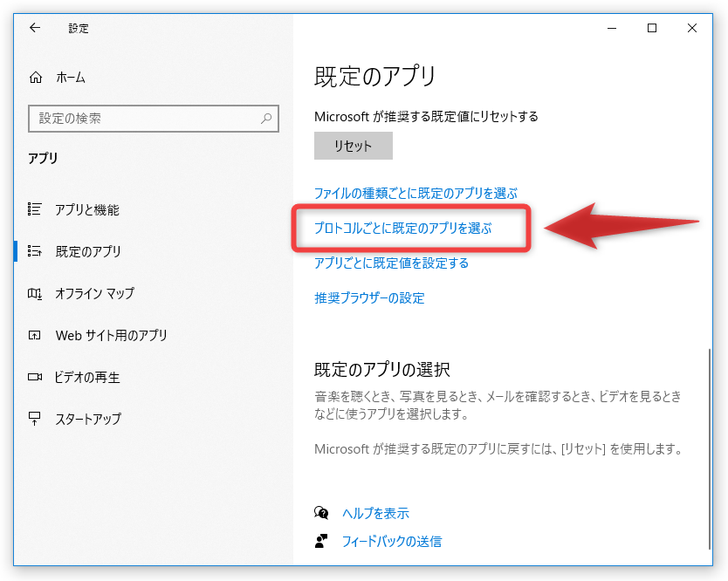This screenshot has width=728, height=581.
Task: Click the 設定 window title text
Action: coord(79,28)
